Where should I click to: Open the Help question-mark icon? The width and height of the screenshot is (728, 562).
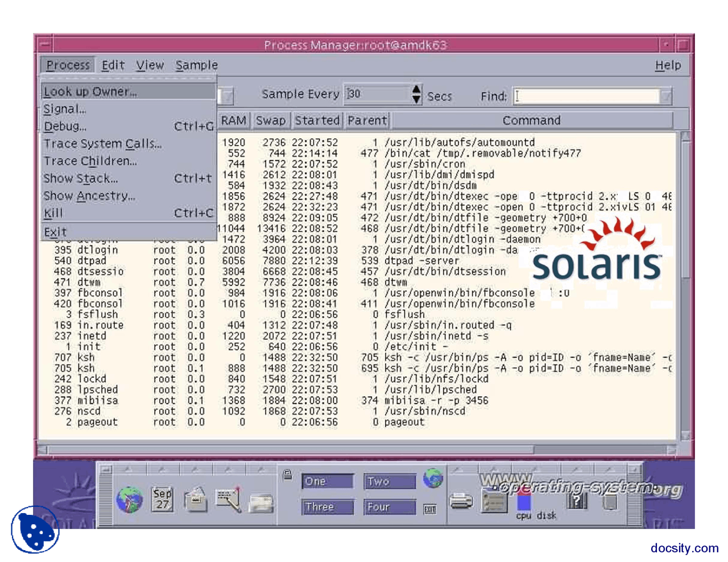[x=577, y=501]
